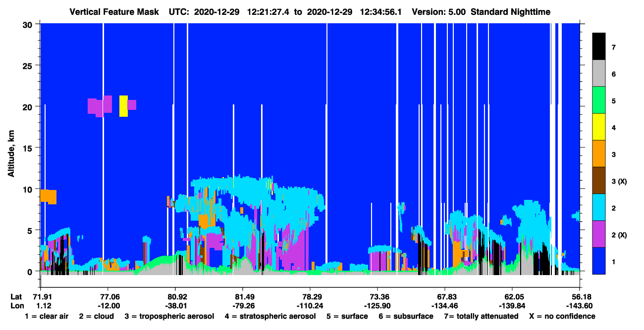This screenshot has height=330, width=644.
Task: Click the "Vertical Feature Mask" title text
Action: click(115, 12)
